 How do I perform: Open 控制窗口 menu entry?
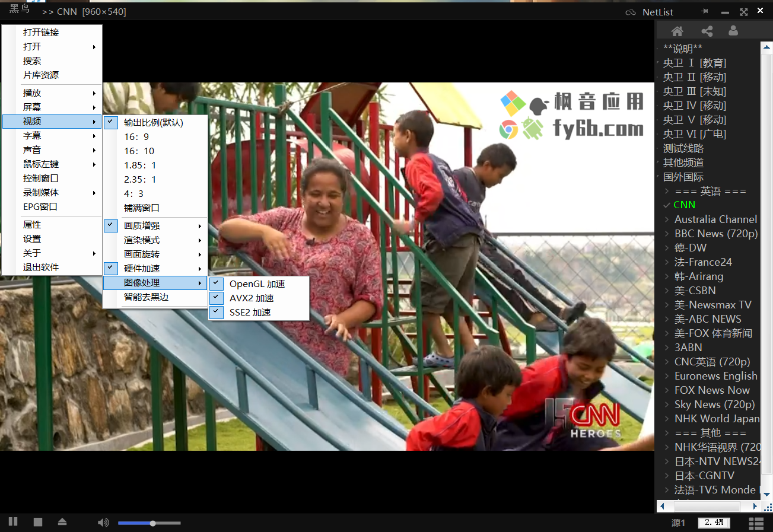[x=52, y=179]
